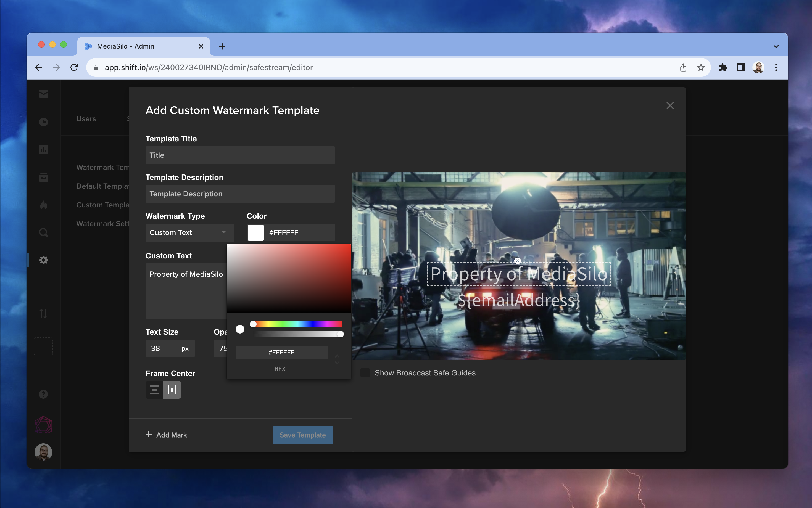Select the Property of MediaSilo watermark on preview
The height and width of the screenshot is (508, 812).
tap(519, 274)
